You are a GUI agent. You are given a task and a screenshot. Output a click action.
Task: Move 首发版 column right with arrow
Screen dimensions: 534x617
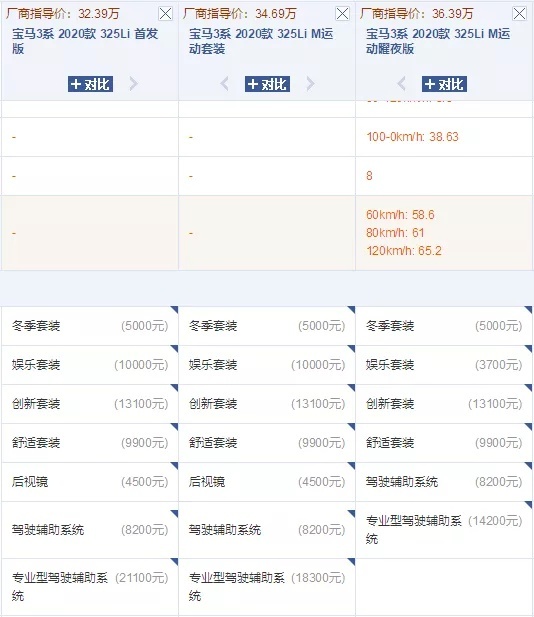tap(133, 84)
